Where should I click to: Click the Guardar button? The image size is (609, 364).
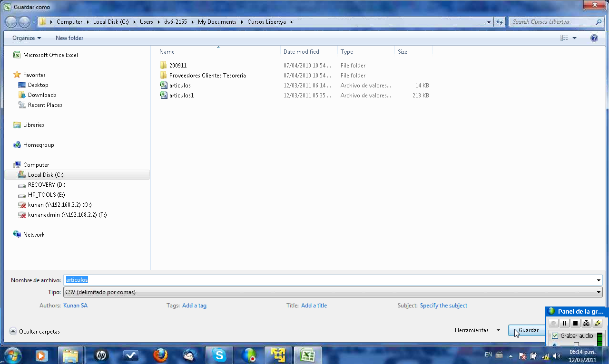tap(527, 330)
